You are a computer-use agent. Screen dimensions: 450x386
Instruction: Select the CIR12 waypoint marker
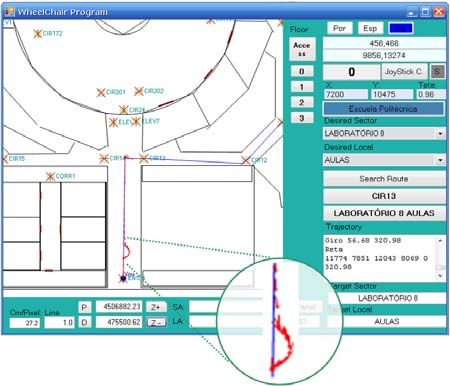click(246, 160)
